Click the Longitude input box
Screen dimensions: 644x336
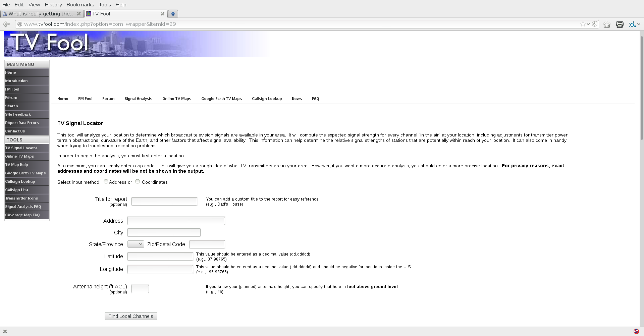(x=160, y=269)
